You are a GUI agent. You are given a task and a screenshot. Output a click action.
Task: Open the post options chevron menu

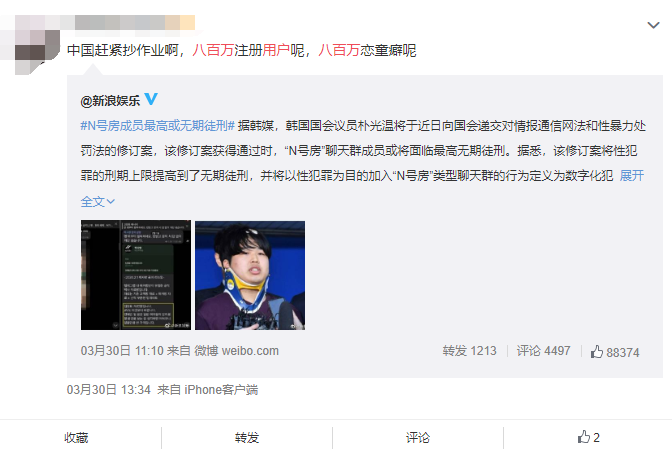653,25
